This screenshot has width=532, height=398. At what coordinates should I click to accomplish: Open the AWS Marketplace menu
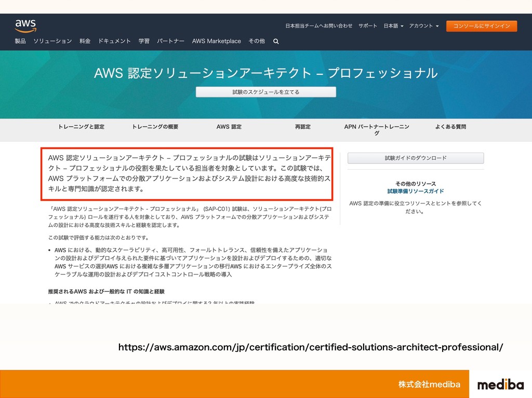[217, 41]
